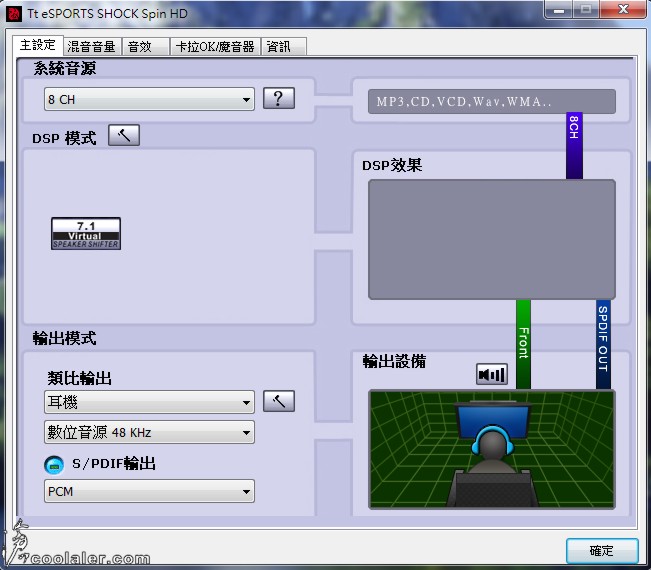Switch to the 混音音量 tab
The image size is (651, 570).
tap(92, 46)
